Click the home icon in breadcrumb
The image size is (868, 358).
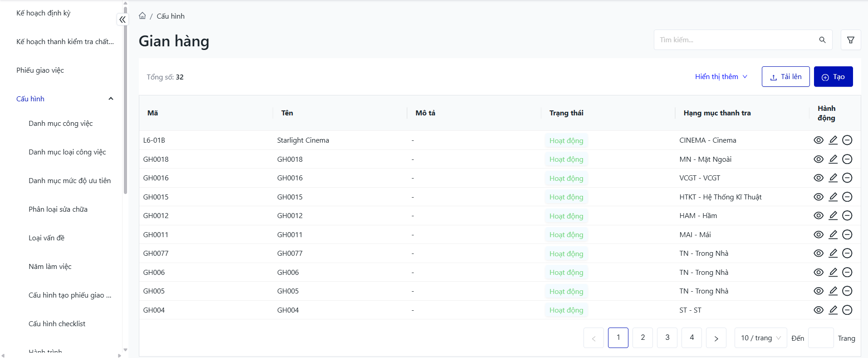142,16
